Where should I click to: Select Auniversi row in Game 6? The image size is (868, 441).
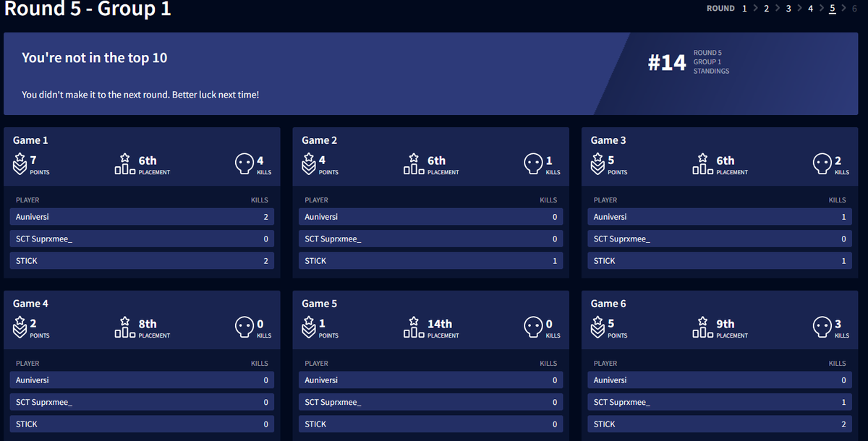[720, 380]
